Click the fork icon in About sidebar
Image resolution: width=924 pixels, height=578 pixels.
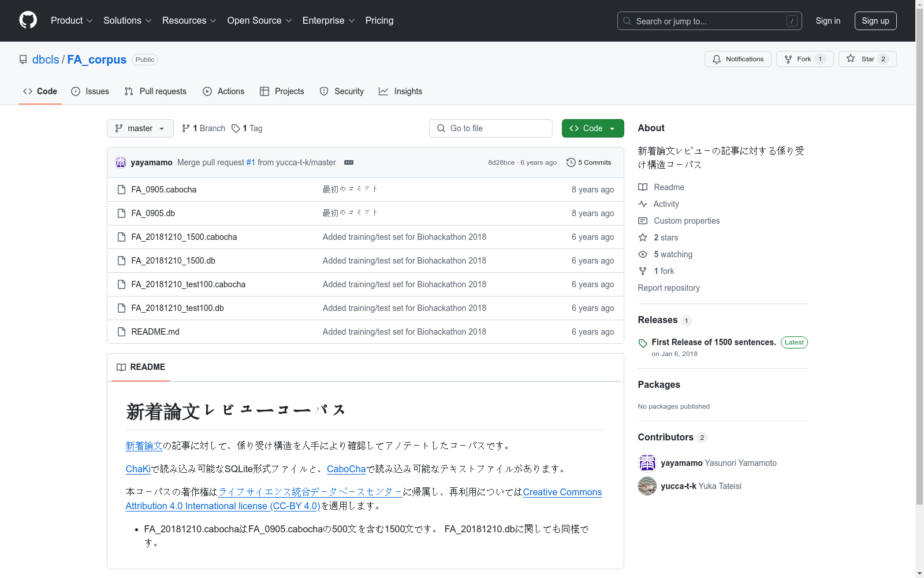coord(643,271)
